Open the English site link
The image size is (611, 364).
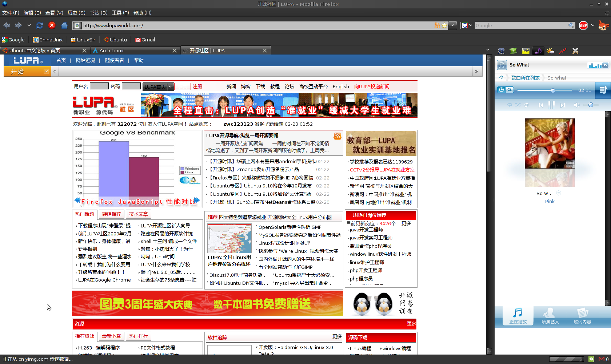point(341,86)
